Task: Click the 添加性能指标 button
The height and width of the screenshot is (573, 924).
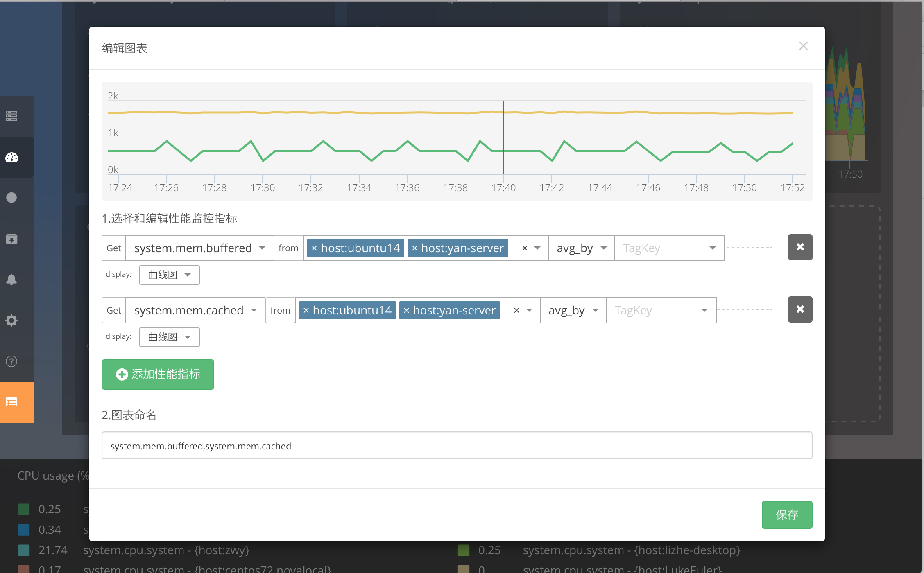Action: coord(158,374)
